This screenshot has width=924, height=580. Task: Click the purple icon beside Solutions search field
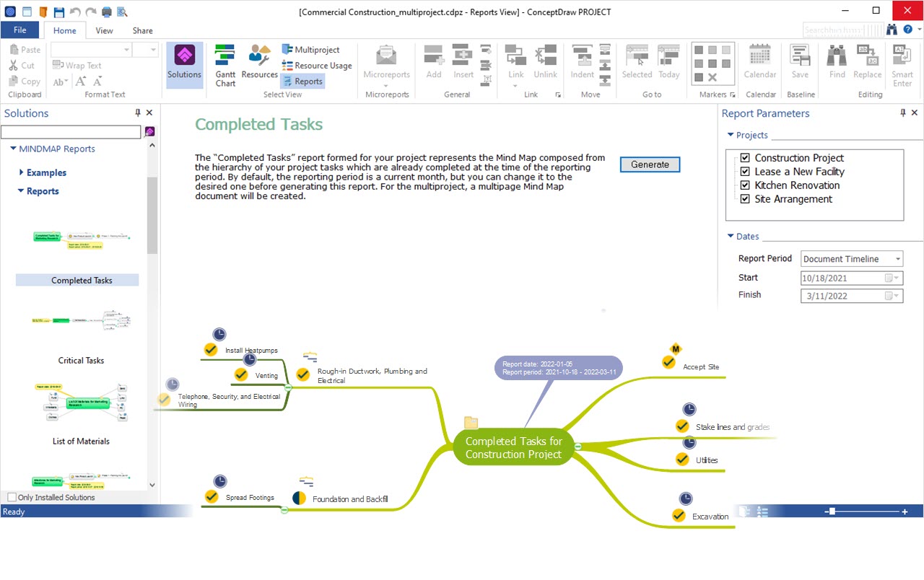pos(149,132)
